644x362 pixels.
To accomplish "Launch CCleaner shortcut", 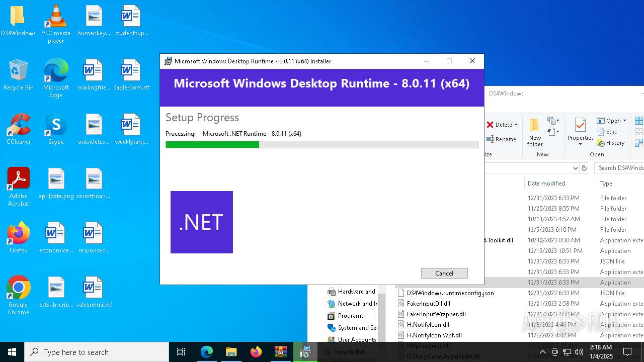I will tap(18, 130).
